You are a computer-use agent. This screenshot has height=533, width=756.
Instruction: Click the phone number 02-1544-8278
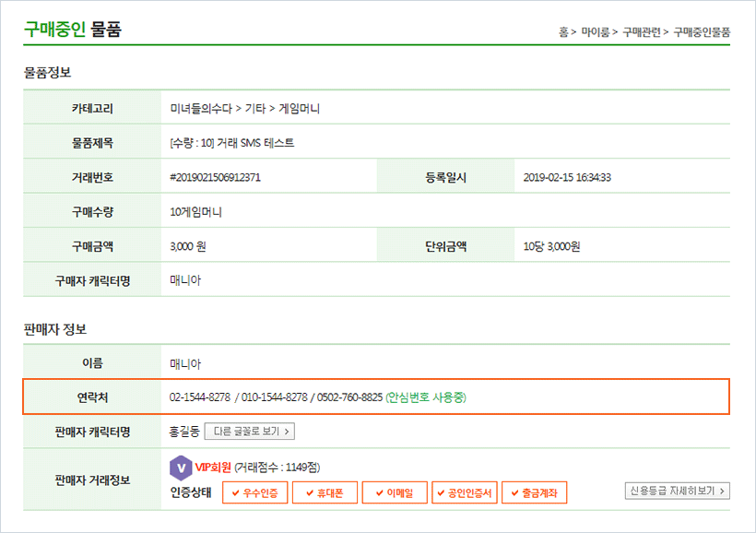(x=200, y=397)
